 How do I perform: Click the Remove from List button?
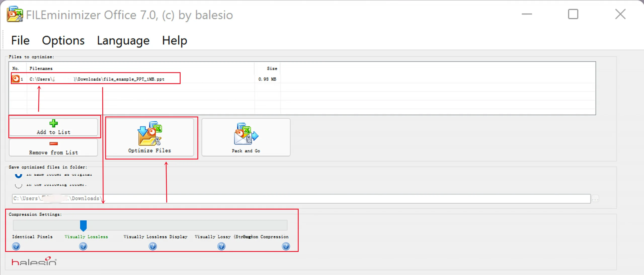click(x=54, y=148)
